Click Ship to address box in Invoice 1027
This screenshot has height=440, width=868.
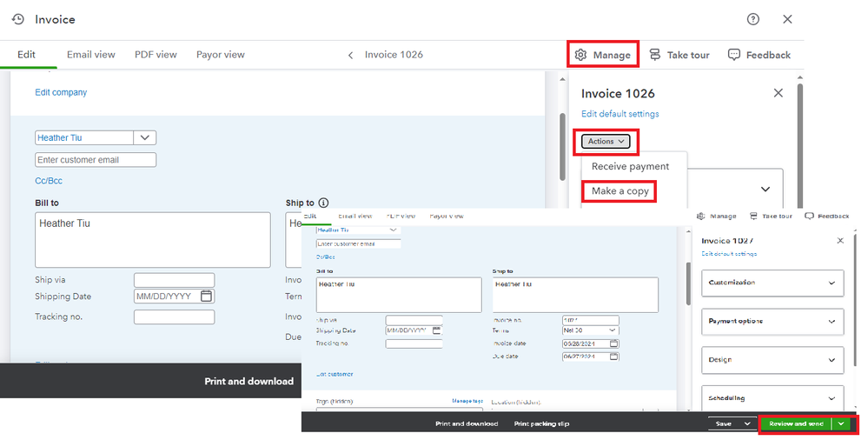tap(576, 295)
